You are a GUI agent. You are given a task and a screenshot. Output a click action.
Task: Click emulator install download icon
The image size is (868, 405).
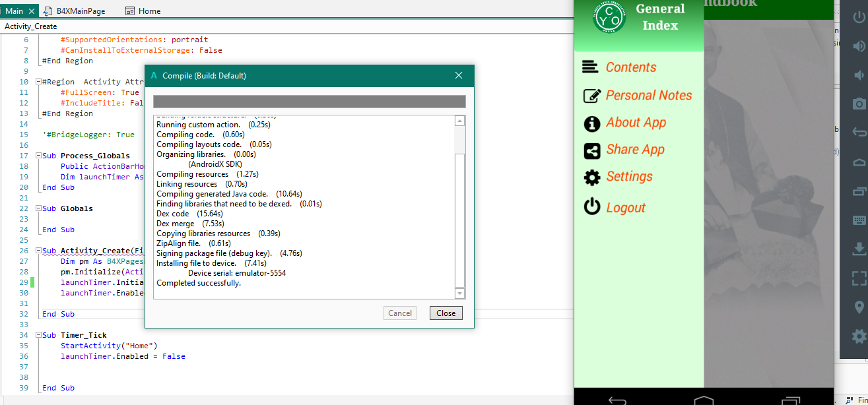pyautogui.click(x=859, y=249)
